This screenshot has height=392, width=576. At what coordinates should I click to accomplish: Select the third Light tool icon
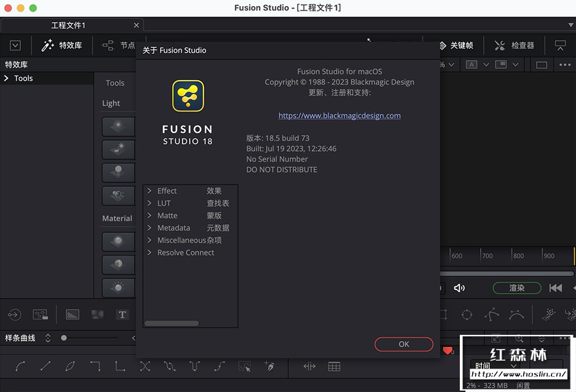[x=118, y=172]
